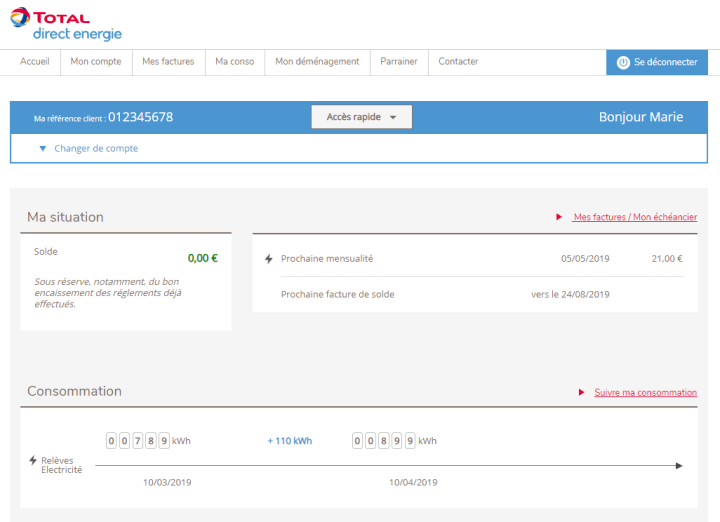This screenshot has height=522, width=720.
Task: Click the 00899 kWh meter reading
Action: [x=394, y=441]
